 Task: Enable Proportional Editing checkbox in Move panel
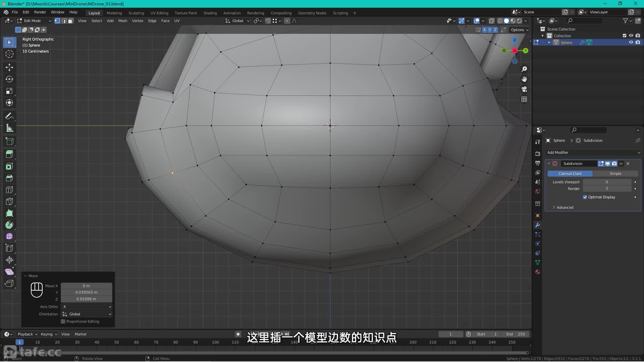pyautogui.click(x=63, y=321)
